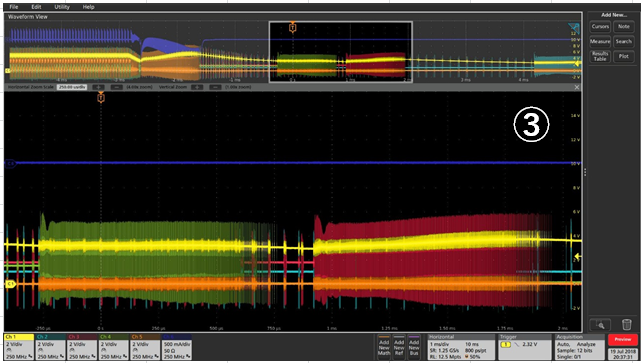
Task: Select the C1 yellow waveform handle in zoom view
Action: point(10,283)
